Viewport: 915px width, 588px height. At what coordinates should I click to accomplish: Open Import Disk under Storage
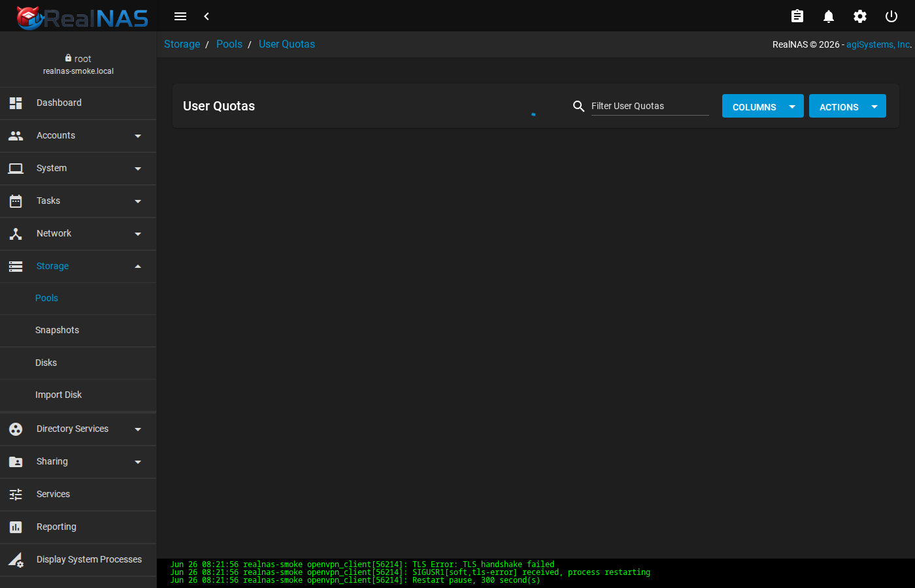[78, 395]
